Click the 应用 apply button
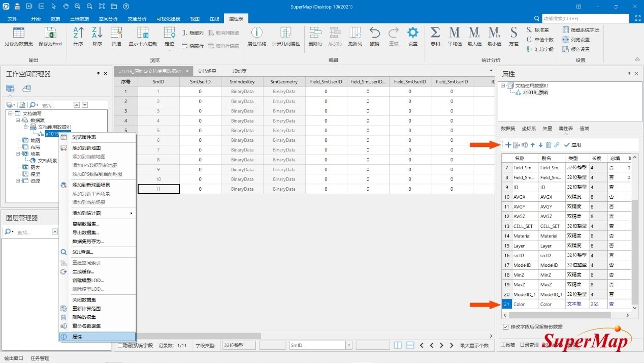The height and width of the screenshot is (363, 644). 572,145
